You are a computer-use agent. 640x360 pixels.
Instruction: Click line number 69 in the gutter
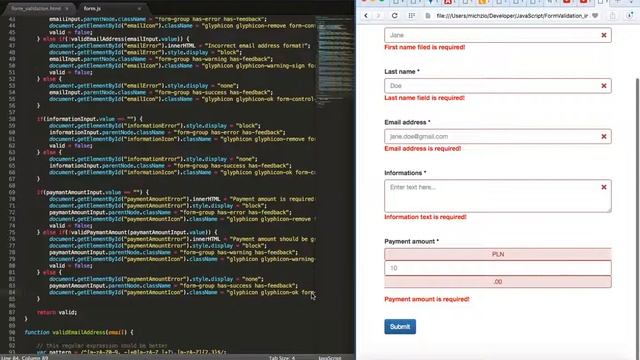pyautogui.click(x=12, y=192)
